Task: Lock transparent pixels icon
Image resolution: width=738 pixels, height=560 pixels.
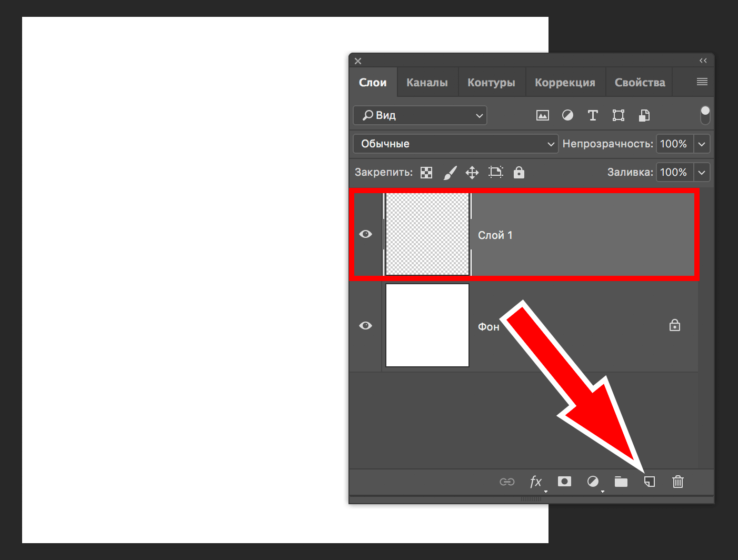Action: pyautogui.click(x=426, y=173)
